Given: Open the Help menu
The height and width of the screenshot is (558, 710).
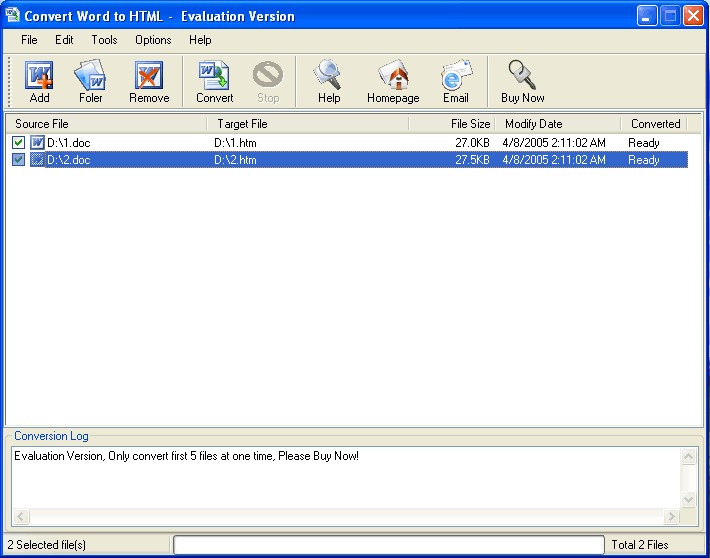Looking at the screenshot, I should [200, 40].
